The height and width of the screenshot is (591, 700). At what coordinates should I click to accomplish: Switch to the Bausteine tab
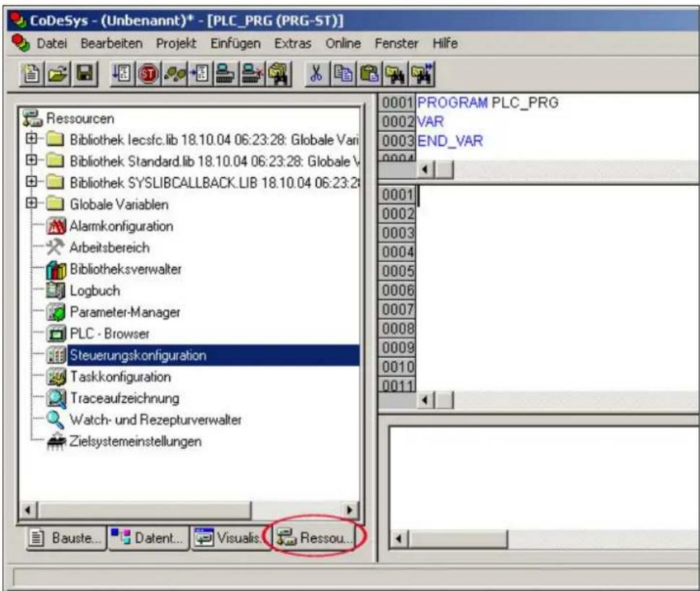[66, 538]
